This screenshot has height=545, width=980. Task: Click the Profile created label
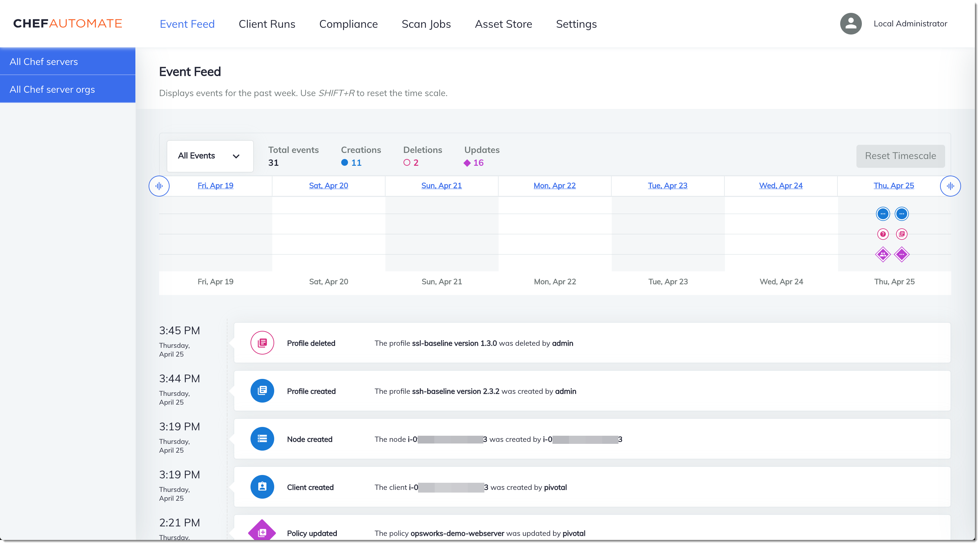coord(311,391)
